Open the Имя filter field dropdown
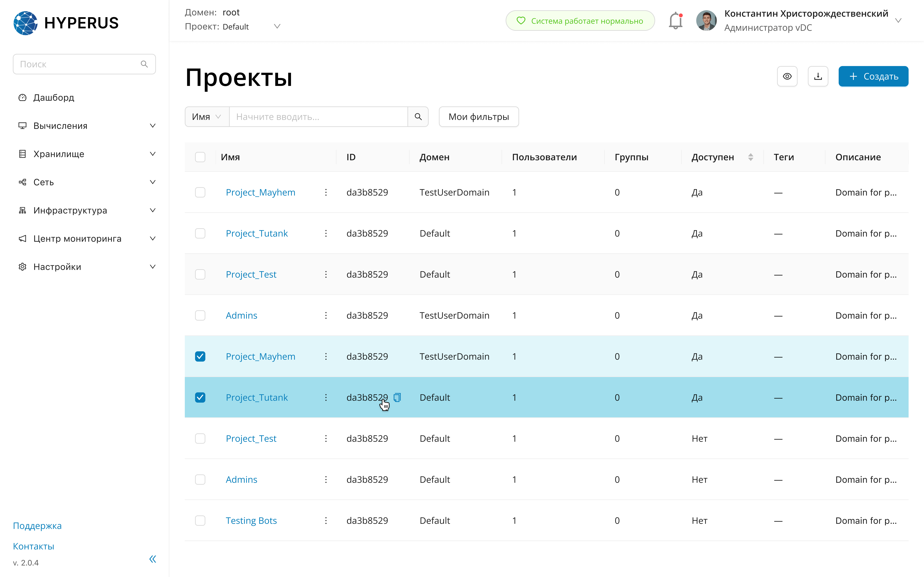 pyautogui.click(x=207, y=117)
